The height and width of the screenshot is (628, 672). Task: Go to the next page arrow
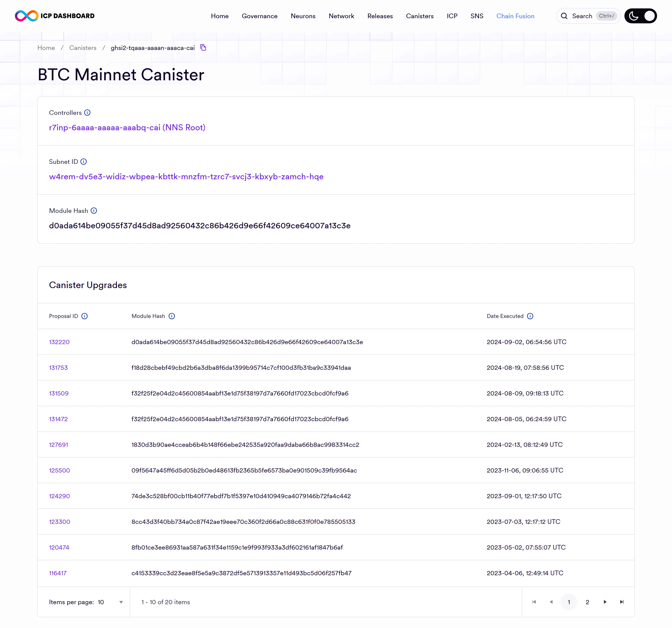605,602
